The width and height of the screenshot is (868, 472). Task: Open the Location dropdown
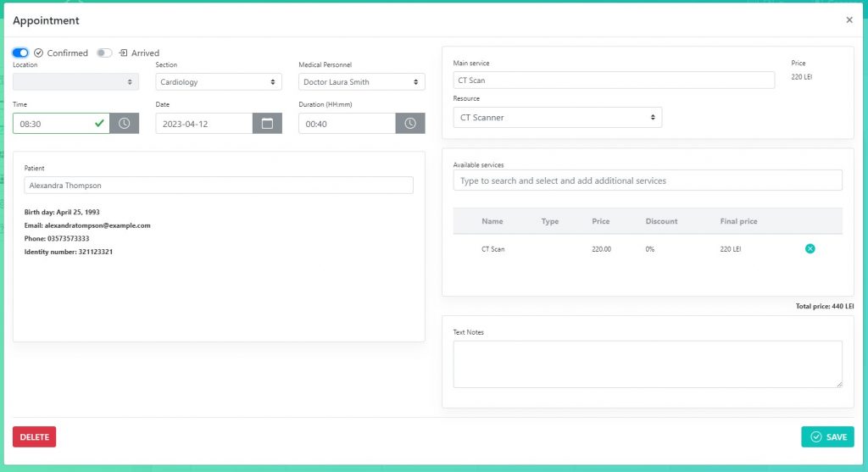pos(75,82)
